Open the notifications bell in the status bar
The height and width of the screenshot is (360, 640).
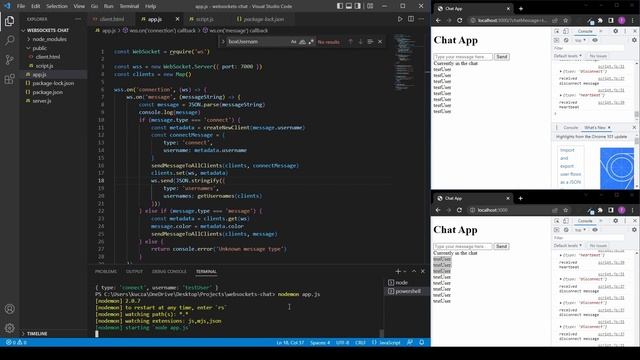pyautogui.click(x=422, y=342)
